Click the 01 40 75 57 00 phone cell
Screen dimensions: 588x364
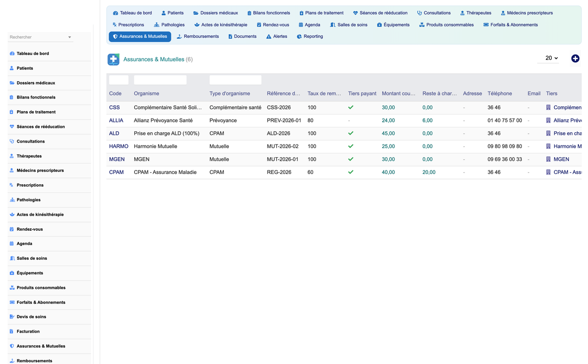tap(505, 121)
